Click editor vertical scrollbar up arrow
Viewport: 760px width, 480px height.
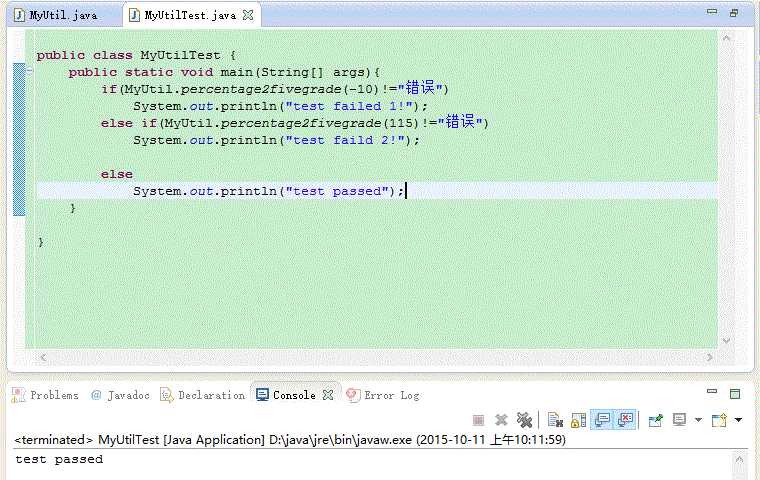[726, 37]
